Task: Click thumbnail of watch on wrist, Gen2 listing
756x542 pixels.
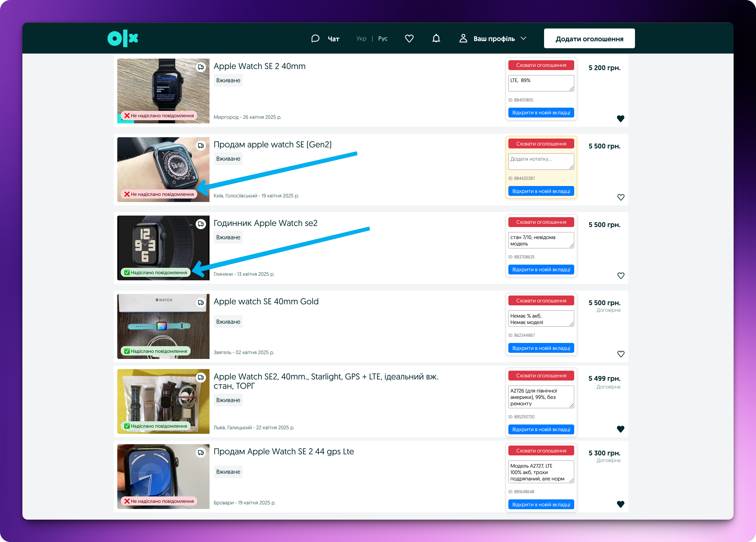Action: pyautogui.click(x=163, y=169)
